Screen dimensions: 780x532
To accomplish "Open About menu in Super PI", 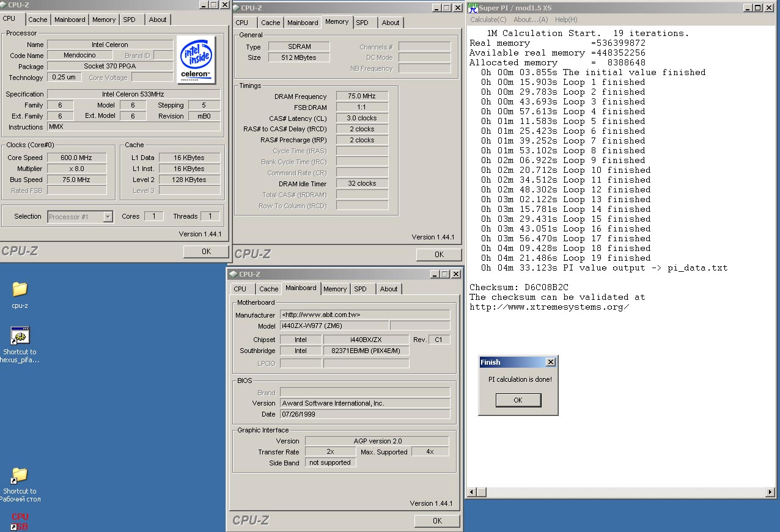I will pyautogui.click(x=531, y=20).
